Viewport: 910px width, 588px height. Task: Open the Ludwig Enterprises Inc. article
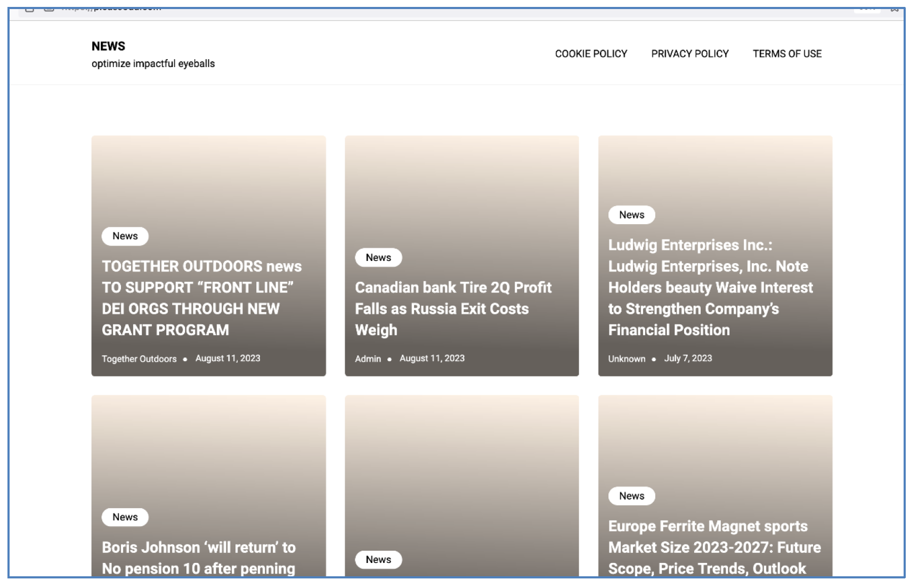[710, 287]
